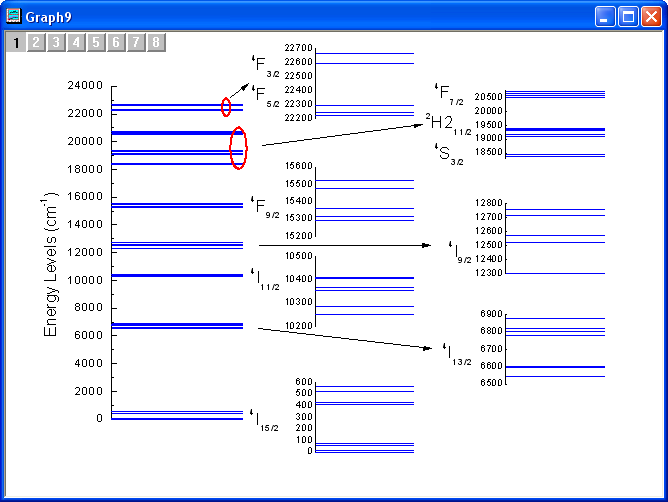Open the Graph9 window system menu icon
The image size is (668, 502).
[13, 16]
